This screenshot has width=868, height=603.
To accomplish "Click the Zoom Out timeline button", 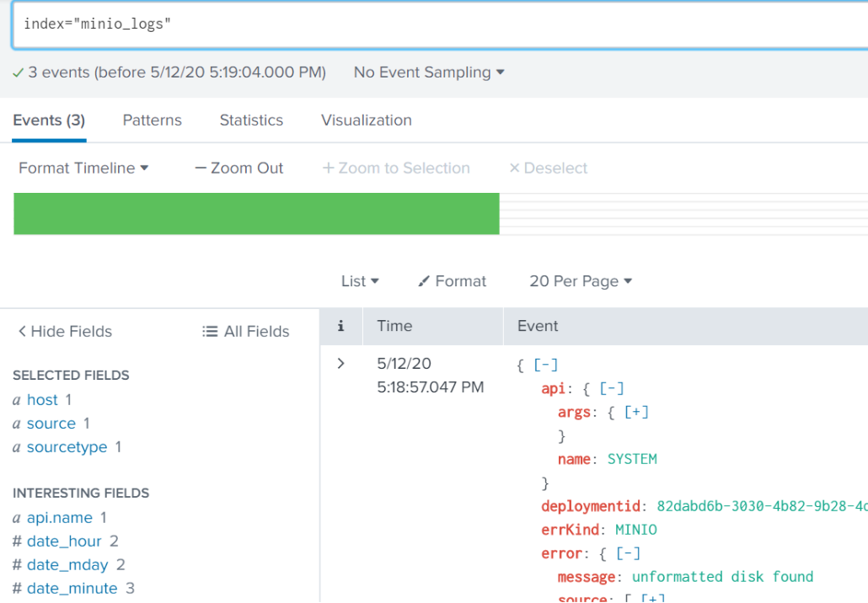I will [x=239, y=168].
